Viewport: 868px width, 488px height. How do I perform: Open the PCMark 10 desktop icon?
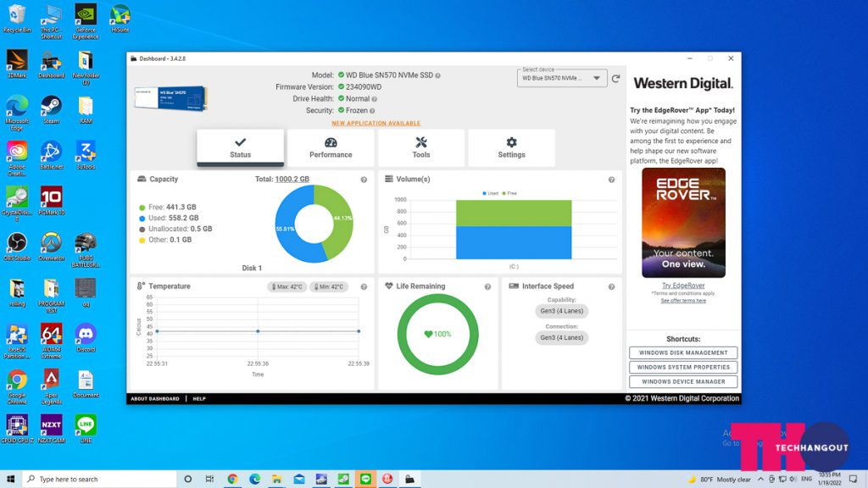tap(52, 200)
